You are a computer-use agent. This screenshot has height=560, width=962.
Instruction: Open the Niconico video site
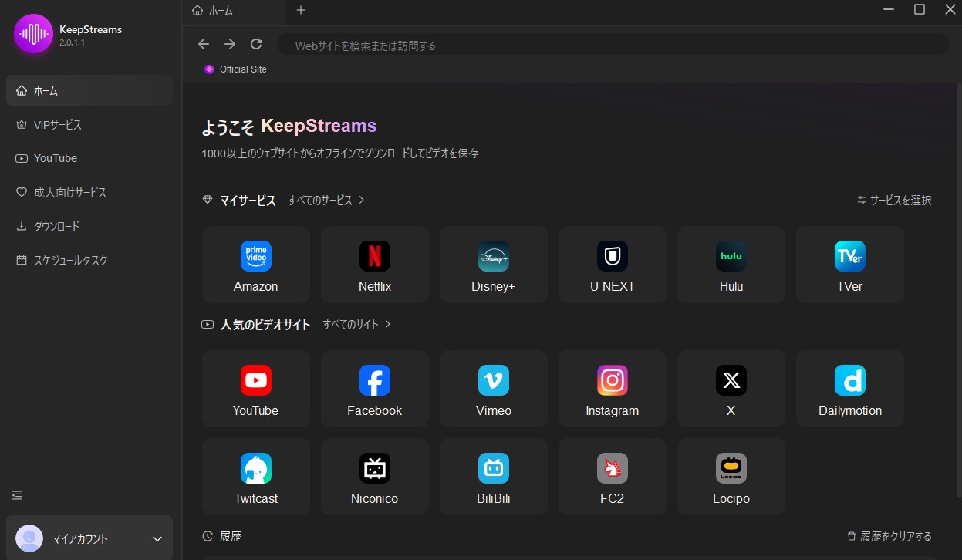tap(374, 476)
